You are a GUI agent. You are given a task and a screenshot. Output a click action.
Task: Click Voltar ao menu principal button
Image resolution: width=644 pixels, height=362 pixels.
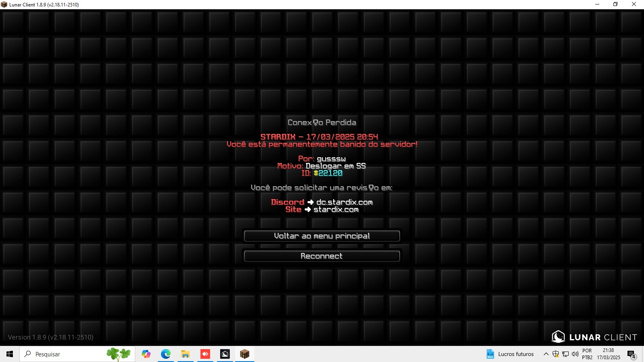(322, 236)
